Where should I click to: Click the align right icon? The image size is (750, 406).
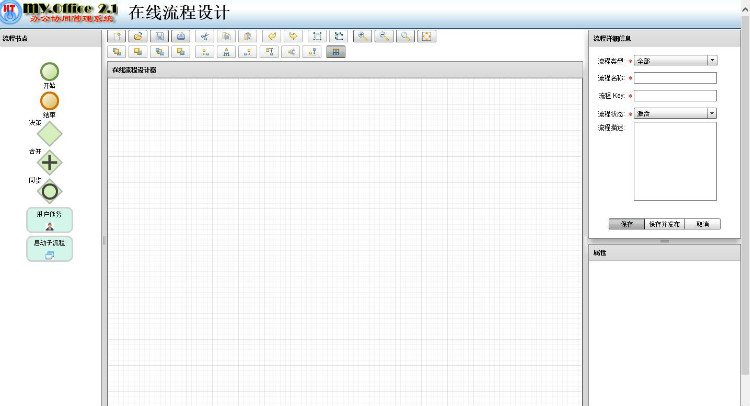[x=247, y=52]
